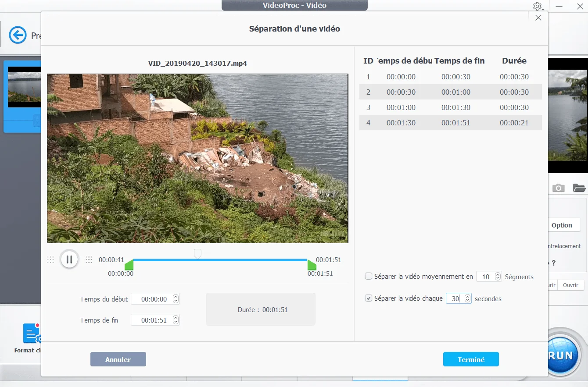Uncheck Séparer la vidéo chaque checkbox
588x387 pixels.
tap(369, 298)
